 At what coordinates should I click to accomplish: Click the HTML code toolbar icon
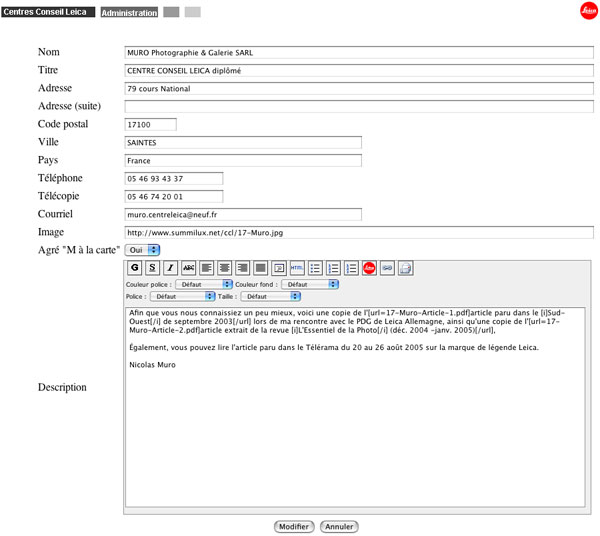pyautogui.click(x=297, y=268)
